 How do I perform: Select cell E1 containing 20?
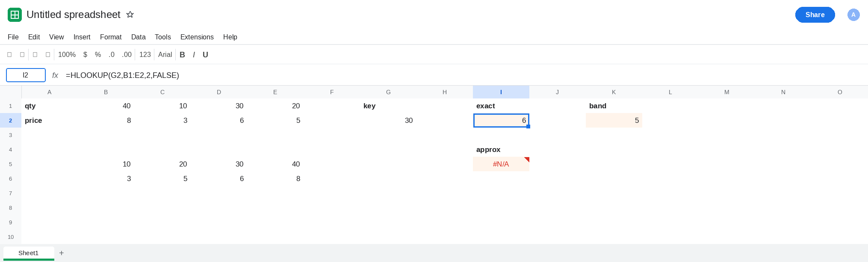click(x=275, y=106)
